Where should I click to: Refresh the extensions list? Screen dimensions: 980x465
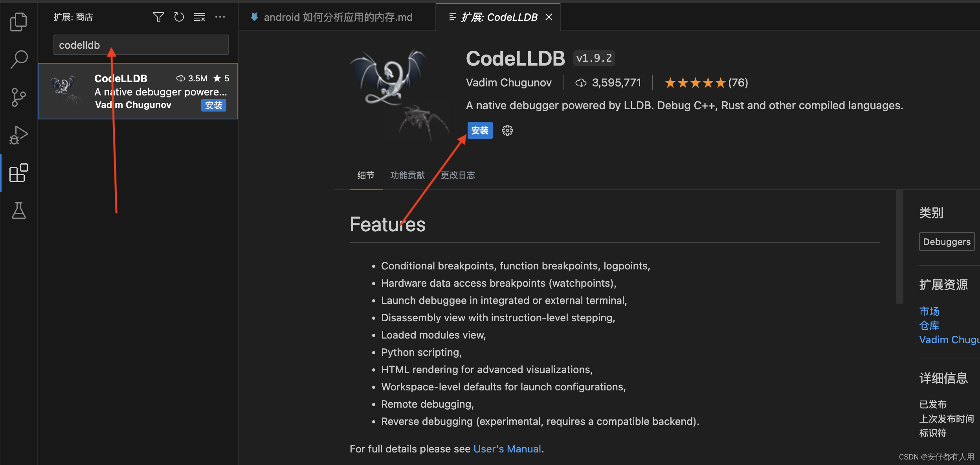pos(179,17)
